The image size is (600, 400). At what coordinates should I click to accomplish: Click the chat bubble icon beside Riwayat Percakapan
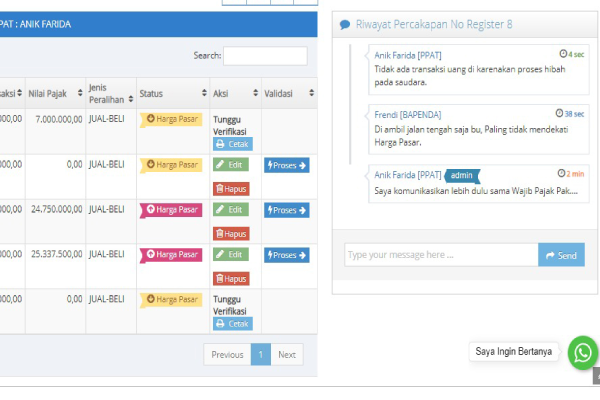tap(345, 24)
